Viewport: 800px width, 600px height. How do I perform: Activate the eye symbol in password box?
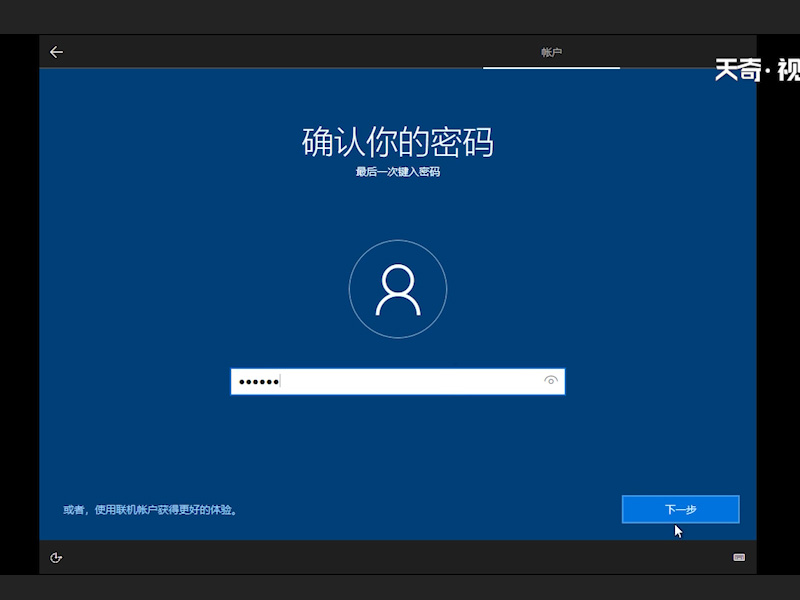(x=551, y=381)
